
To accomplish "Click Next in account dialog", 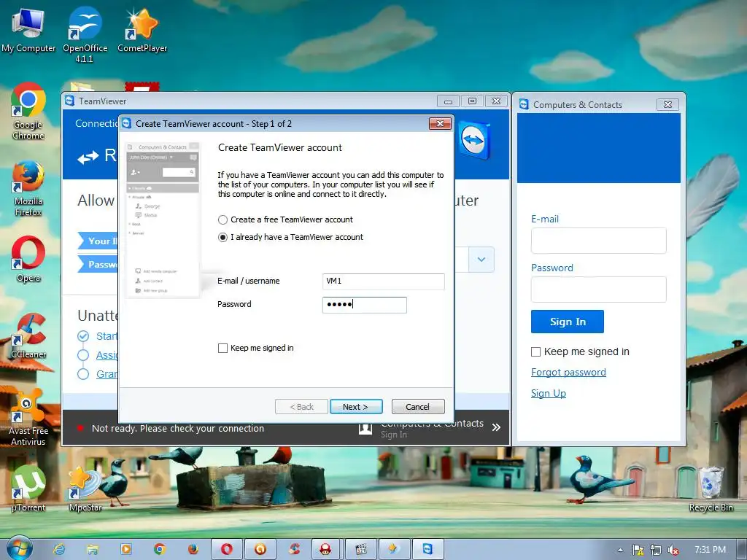I will pyautogui.click(x=356, y=407).
